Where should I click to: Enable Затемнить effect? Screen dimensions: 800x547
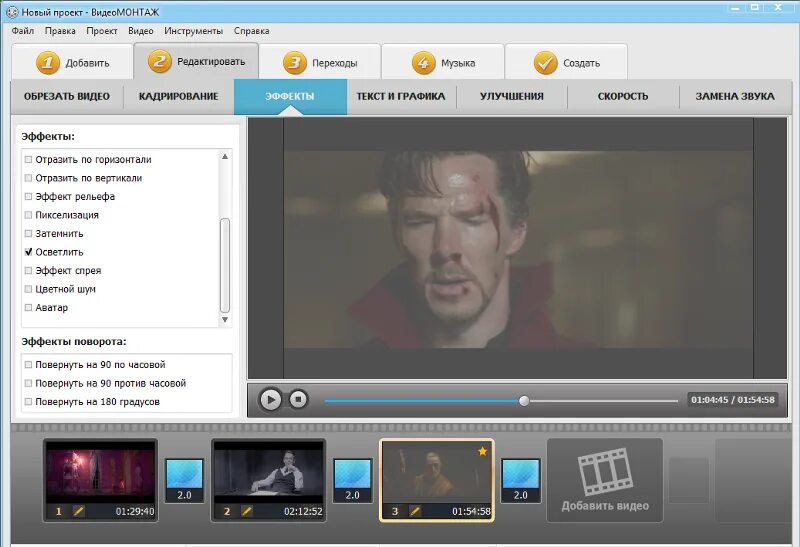click(29, 234)
